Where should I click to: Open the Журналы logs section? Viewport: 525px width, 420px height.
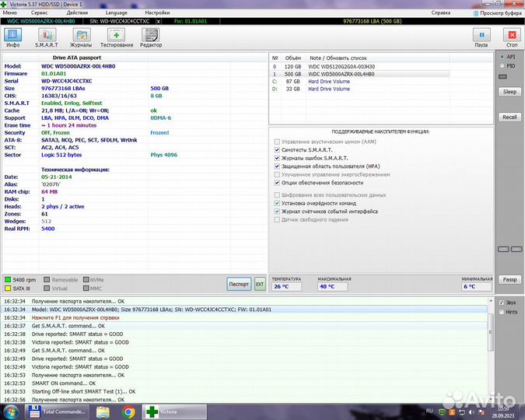pyautogui.click(x=81, y=38)
